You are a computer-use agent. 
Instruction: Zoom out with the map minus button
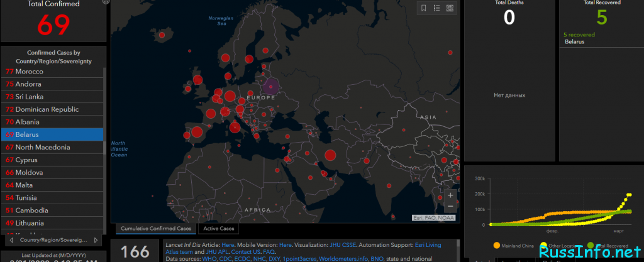point(450,206)
